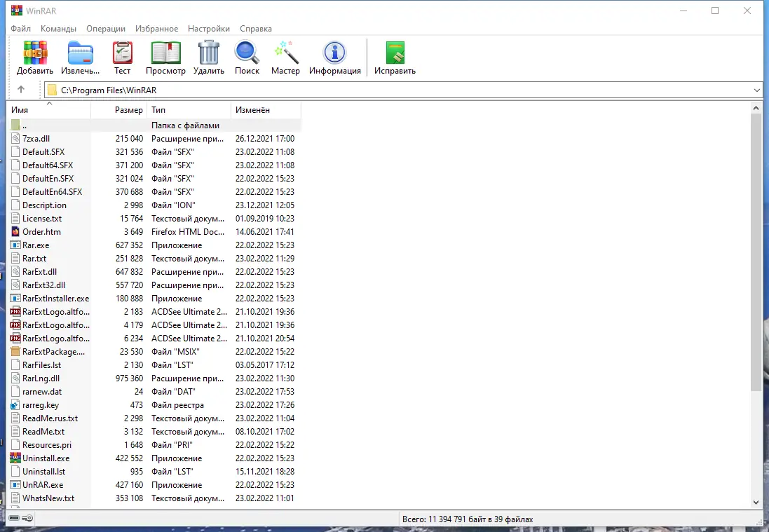Click the file list scroll down arrow
The height and width of the screenshot is (532, 769).
click(756, 502)
